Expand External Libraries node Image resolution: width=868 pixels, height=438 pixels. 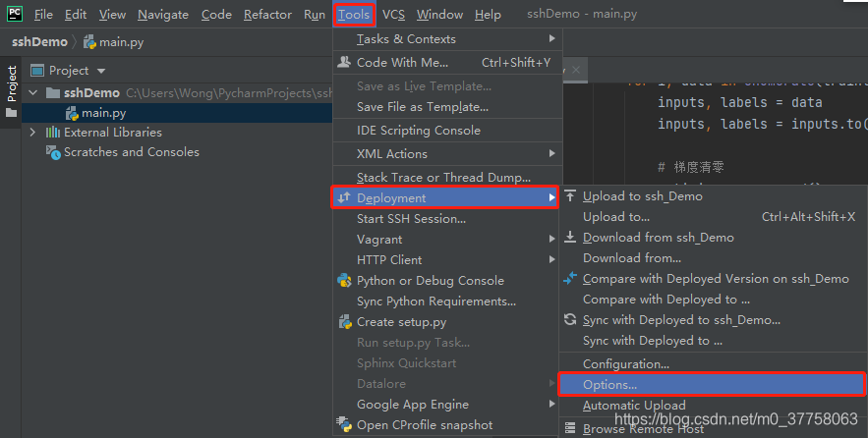pyautogui.click(x=32, y=133)
